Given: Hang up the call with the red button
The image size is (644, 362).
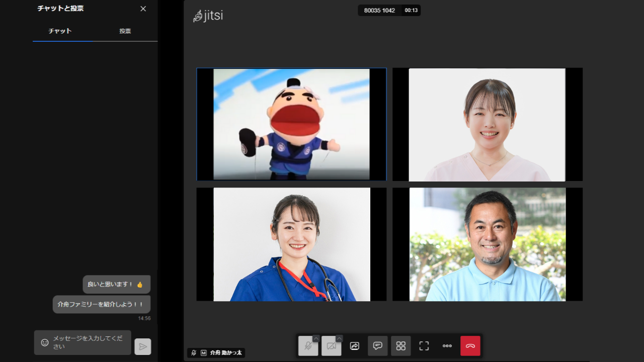Looking at the screenshot, I should [470, 346].
